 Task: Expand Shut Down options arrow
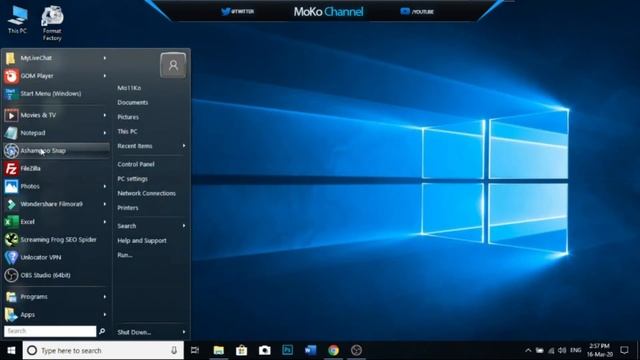coord(184,332)
